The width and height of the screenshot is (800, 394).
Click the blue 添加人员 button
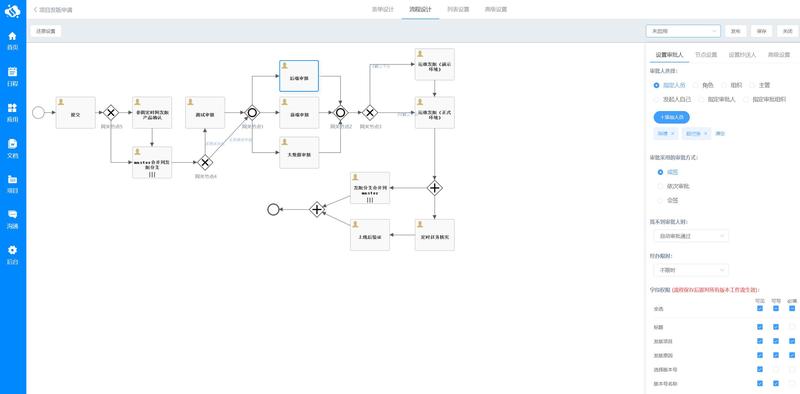click(671, 117)
